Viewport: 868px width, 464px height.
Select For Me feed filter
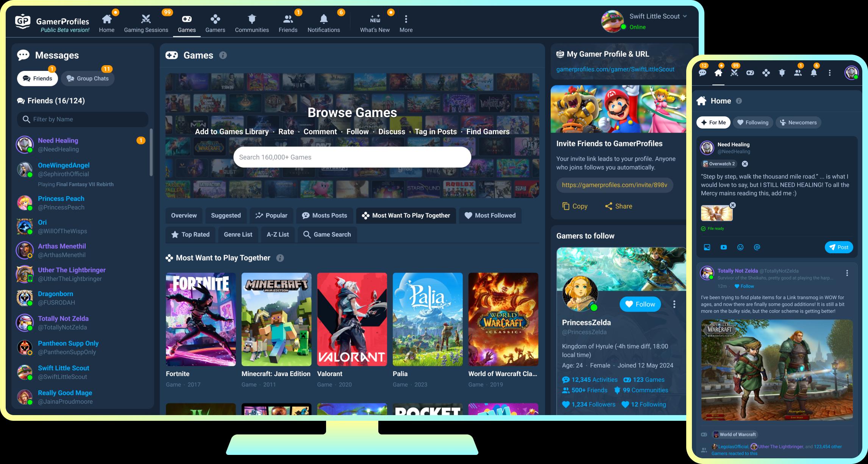point(713,122)
